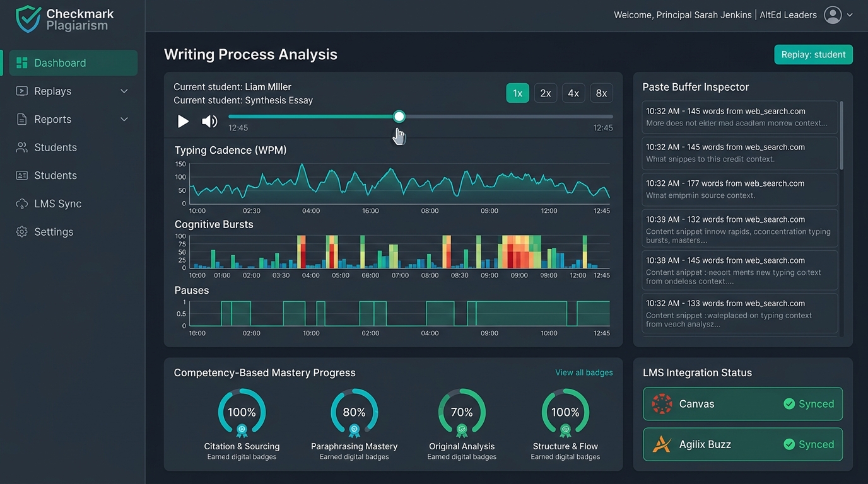This screenshot has width=868, height=484.
Task: Click the Original Analysis 70% progress ring
Action: tap(462, 412)
